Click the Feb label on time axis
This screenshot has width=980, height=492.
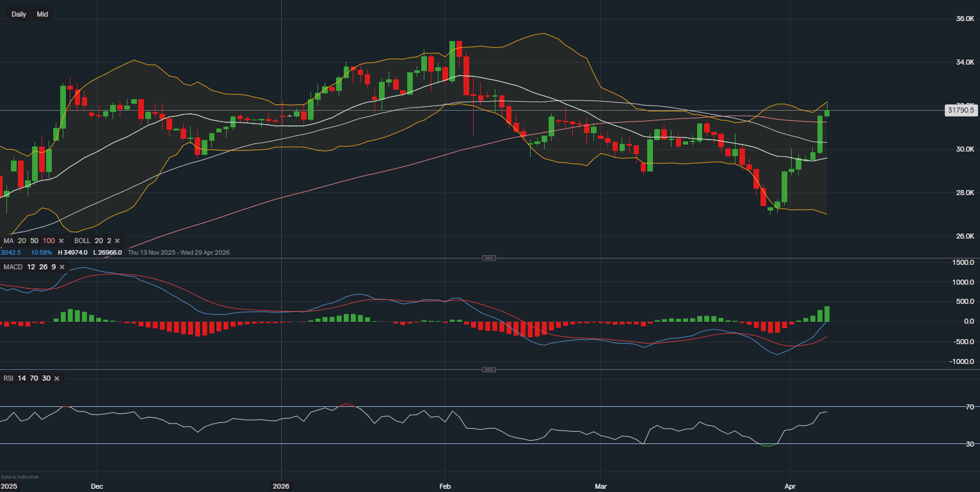coord(445,486)
